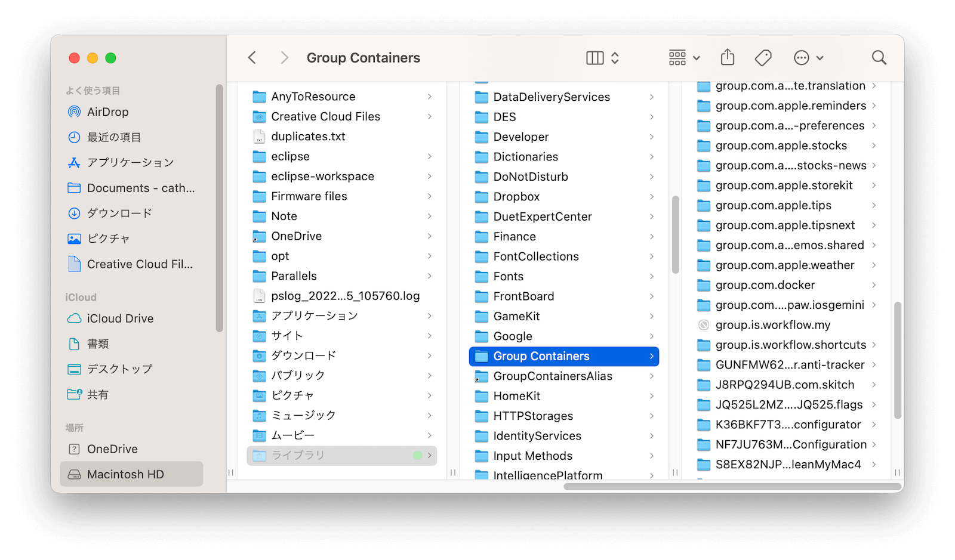Screen dimensions: 955x560
Task: Select the GameKit folder
Action: click(x=563, y=316)
